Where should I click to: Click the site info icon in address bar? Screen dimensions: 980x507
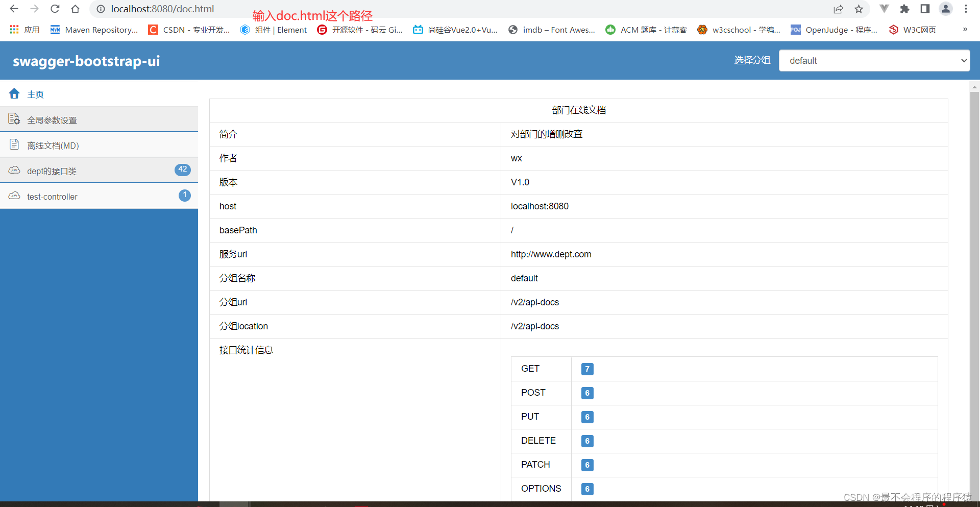(101, 9)
